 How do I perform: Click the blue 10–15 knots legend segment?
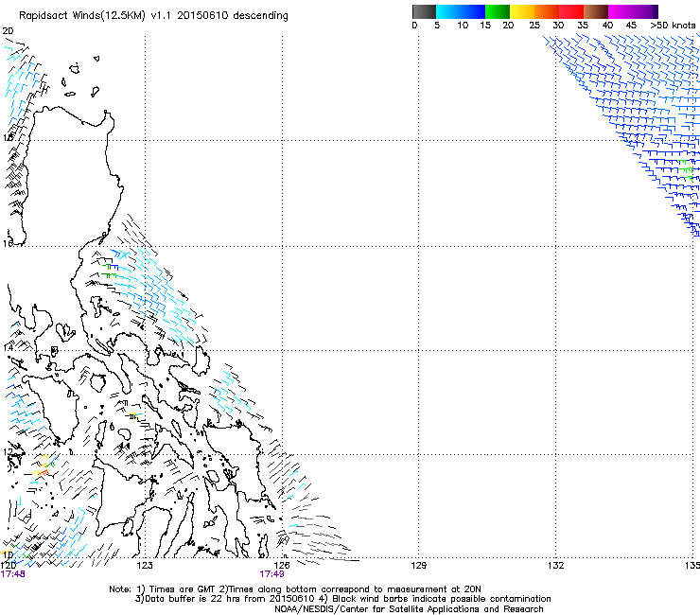pyautogui.click(x=473, y=11)
